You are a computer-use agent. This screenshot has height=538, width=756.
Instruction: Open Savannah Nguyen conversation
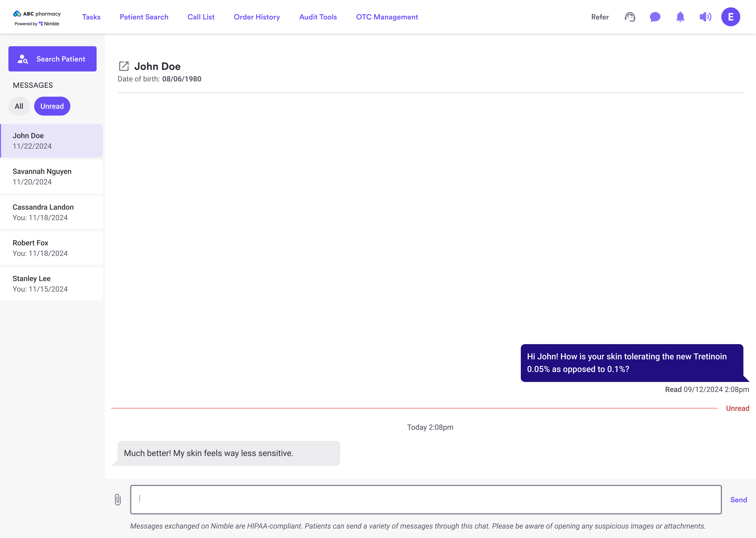coord(51,177)
